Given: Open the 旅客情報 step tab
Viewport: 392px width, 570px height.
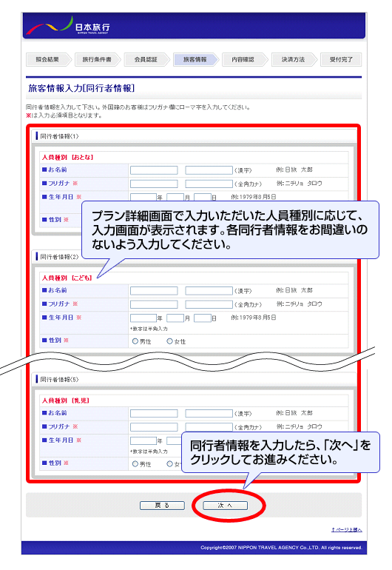Looking at the screenshot, I should (195, 60).
